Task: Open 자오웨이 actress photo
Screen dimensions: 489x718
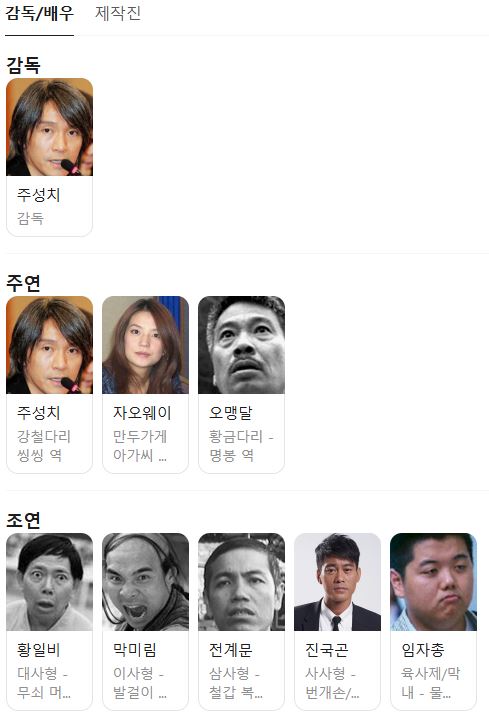Action: click(x=145, y=345)
